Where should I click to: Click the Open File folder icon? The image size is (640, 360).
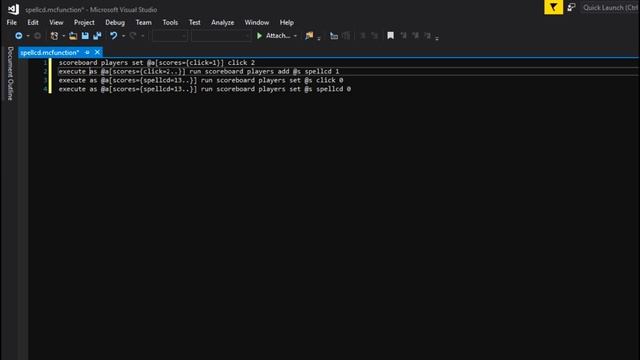(x=73, y=36)
